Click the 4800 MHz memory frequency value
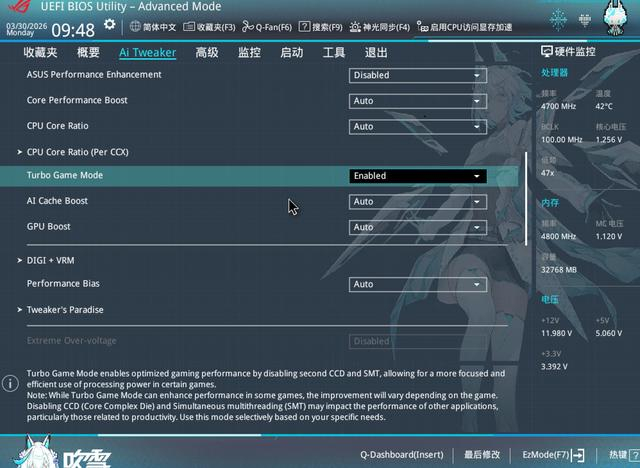This screenshot has height=468, width=640. coord(558,236)
